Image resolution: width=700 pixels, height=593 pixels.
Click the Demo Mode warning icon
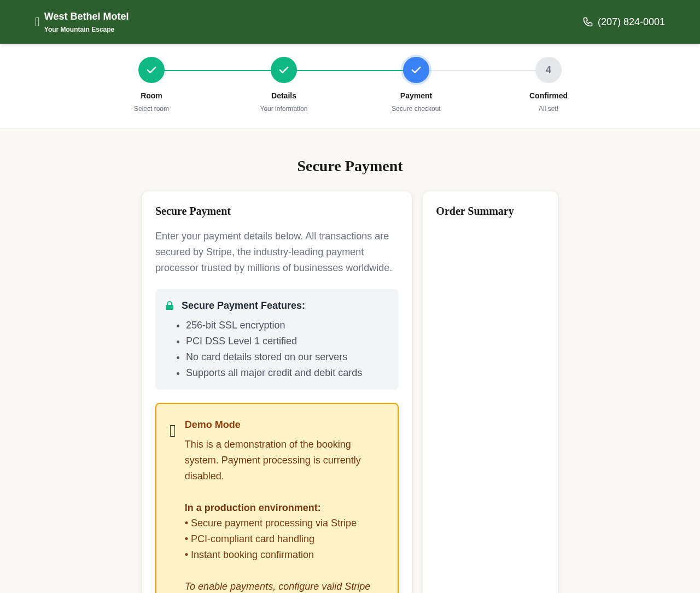coord(172,430)
